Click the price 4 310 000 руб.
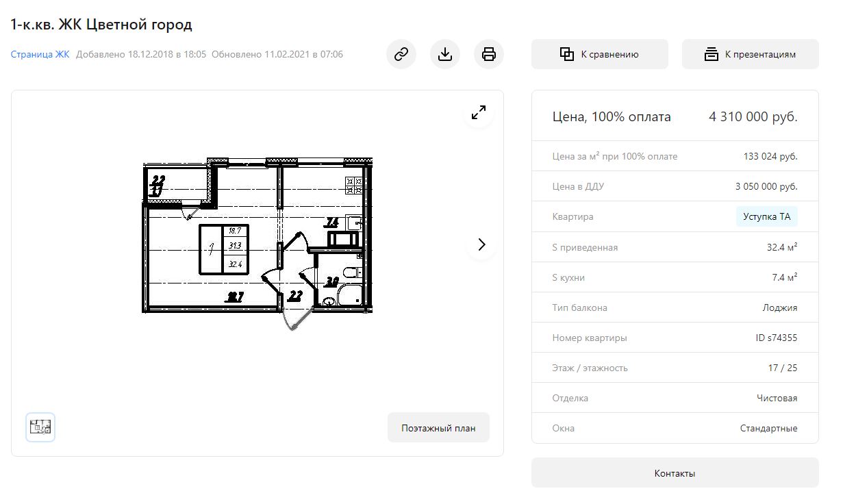This screenshot has width=856, height=504. pos(753,116)
